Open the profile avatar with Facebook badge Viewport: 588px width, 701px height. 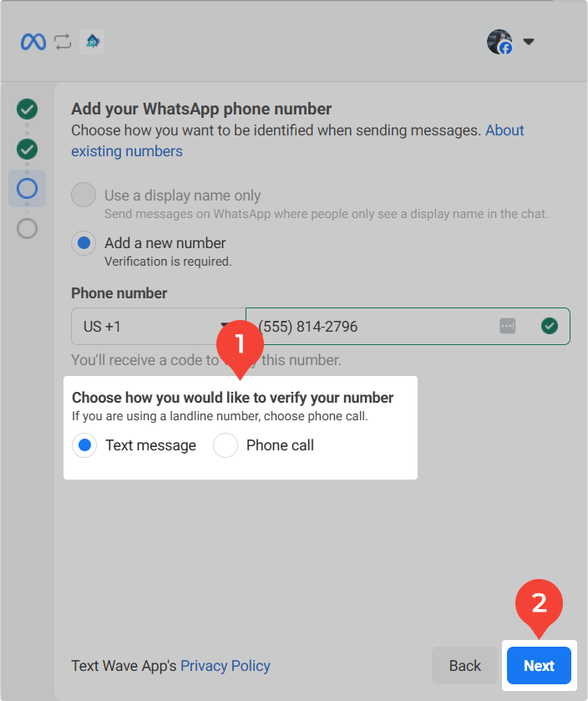499,42
